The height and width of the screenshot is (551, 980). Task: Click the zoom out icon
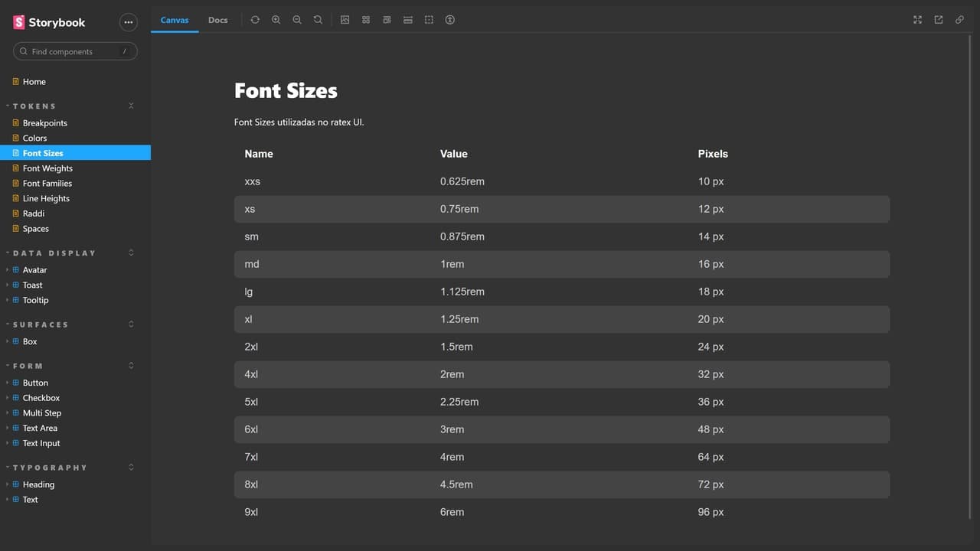[297, 20]
